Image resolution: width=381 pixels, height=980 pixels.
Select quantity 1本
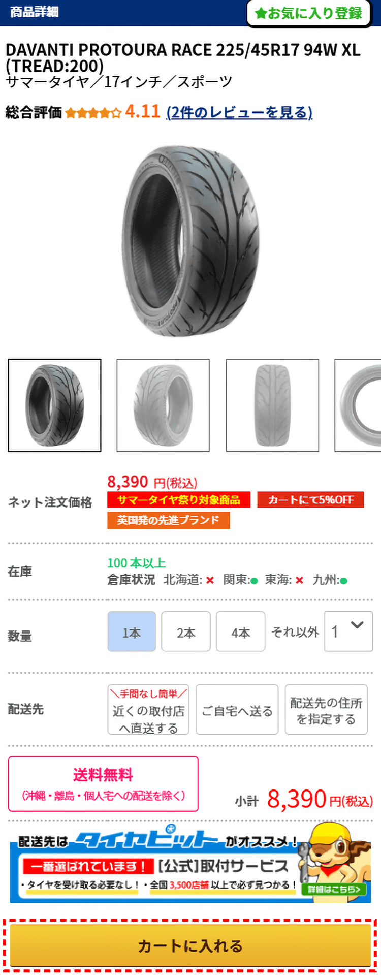point(132,631)
